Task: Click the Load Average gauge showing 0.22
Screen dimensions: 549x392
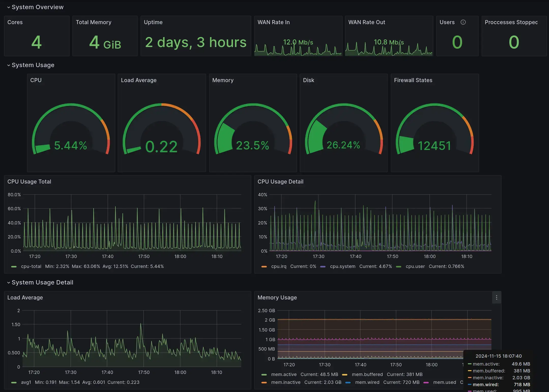Action: [161, 129]
